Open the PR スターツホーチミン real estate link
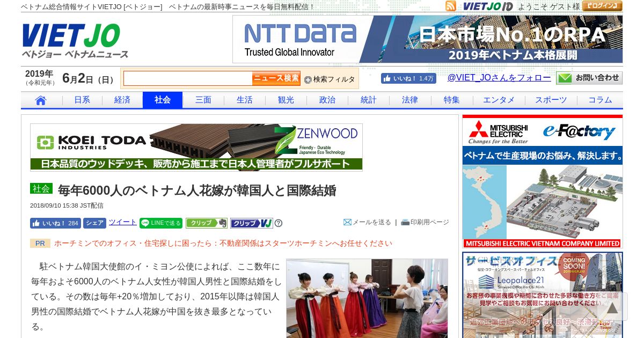The height and width of the screenshot is (338, 644). 223,243
